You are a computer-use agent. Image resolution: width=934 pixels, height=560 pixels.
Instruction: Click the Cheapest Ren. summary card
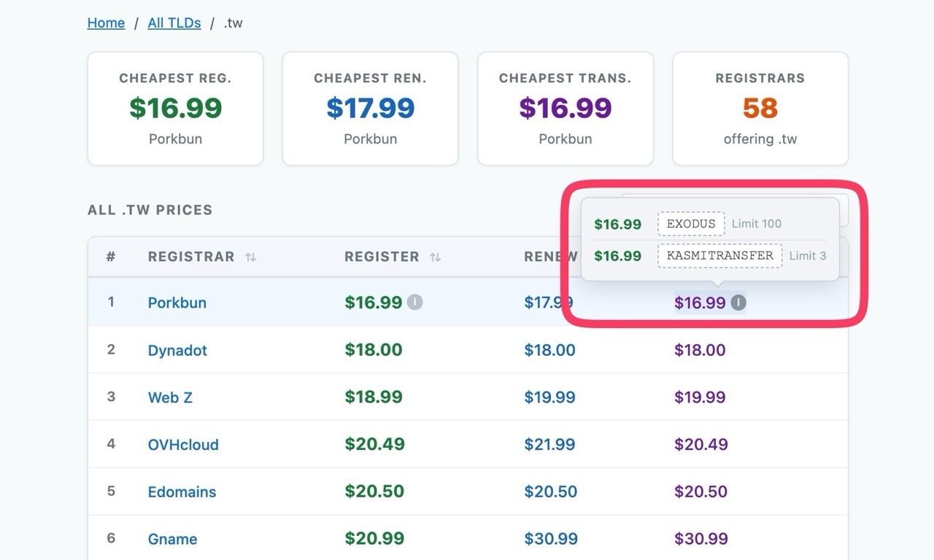[x=370, y=109]
